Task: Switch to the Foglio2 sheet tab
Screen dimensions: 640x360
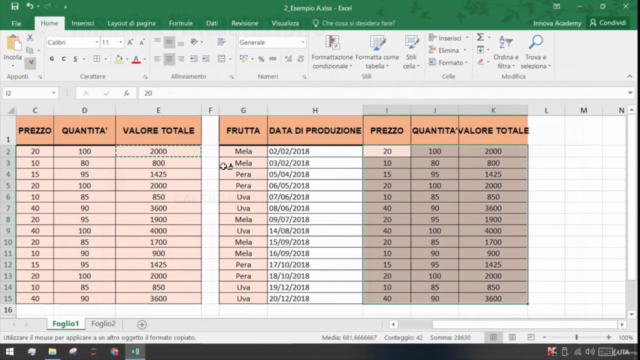Action: click(103, 324)
